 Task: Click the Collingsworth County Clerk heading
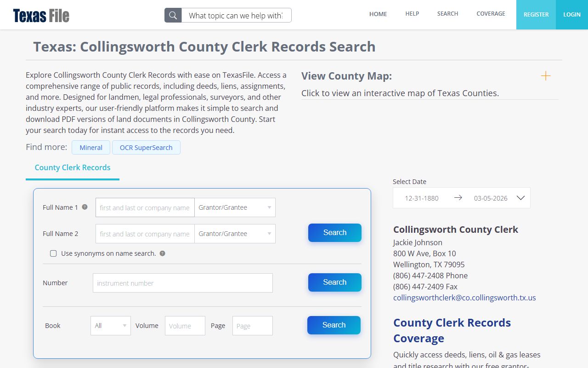pyautogui.click(x=456, y=230)
